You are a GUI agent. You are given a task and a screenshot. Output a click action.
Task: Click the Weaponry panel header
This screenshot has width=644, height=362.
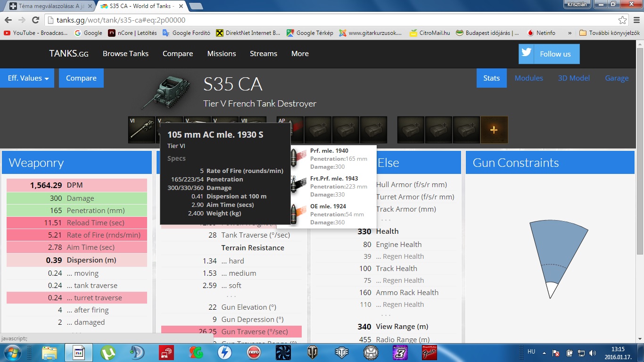pyautogui.click(x=77, y=163)
